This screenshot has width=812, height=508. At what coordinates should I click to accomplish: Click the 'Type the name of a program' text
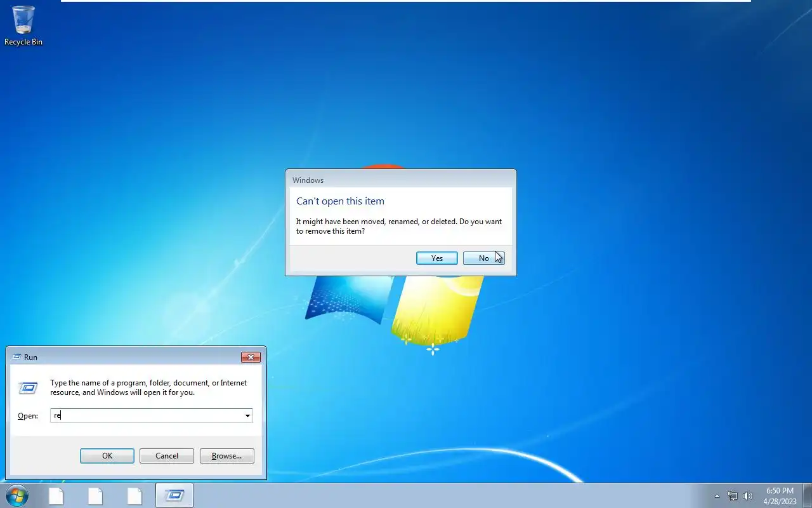tap(148, 387)
